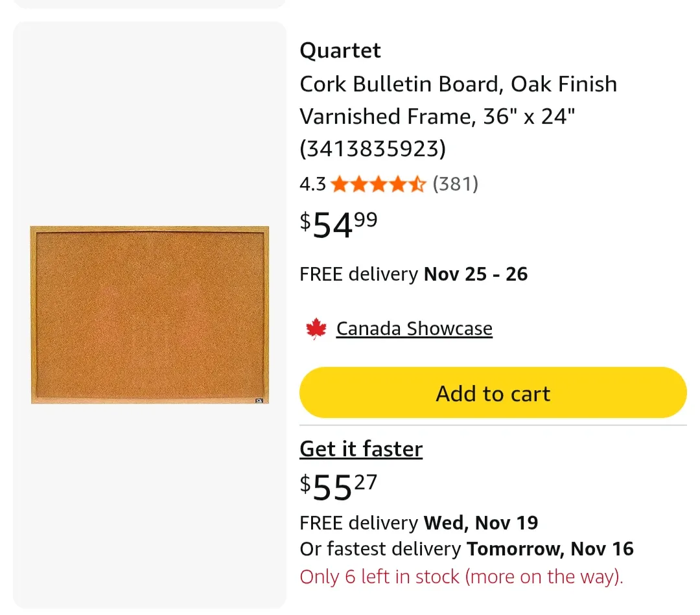Click the second star of the product rating
This screenshot has width=700, height=615.
tap(358, 184)
